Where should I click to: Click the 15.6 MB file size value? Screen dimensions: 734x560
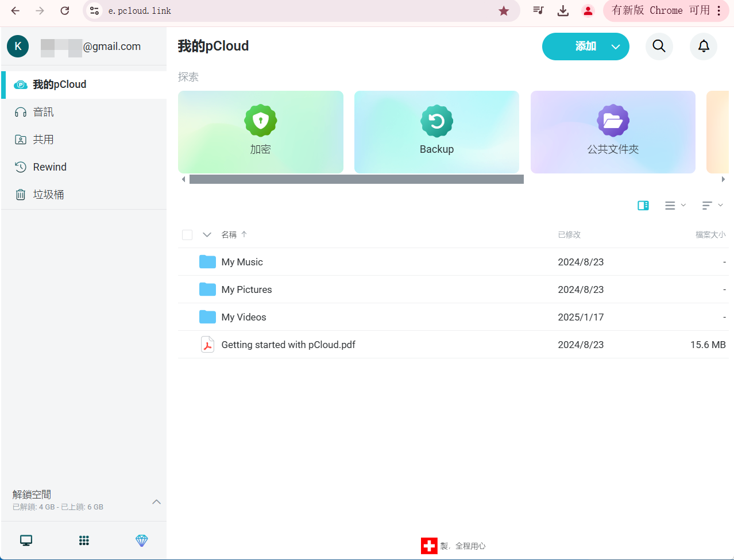click(708, 345)
